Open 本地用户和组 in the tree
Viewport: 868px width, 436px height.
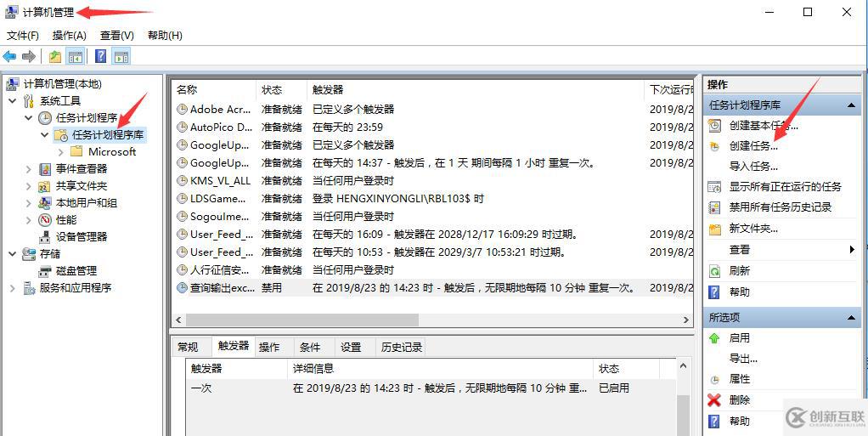click(87, 203)
